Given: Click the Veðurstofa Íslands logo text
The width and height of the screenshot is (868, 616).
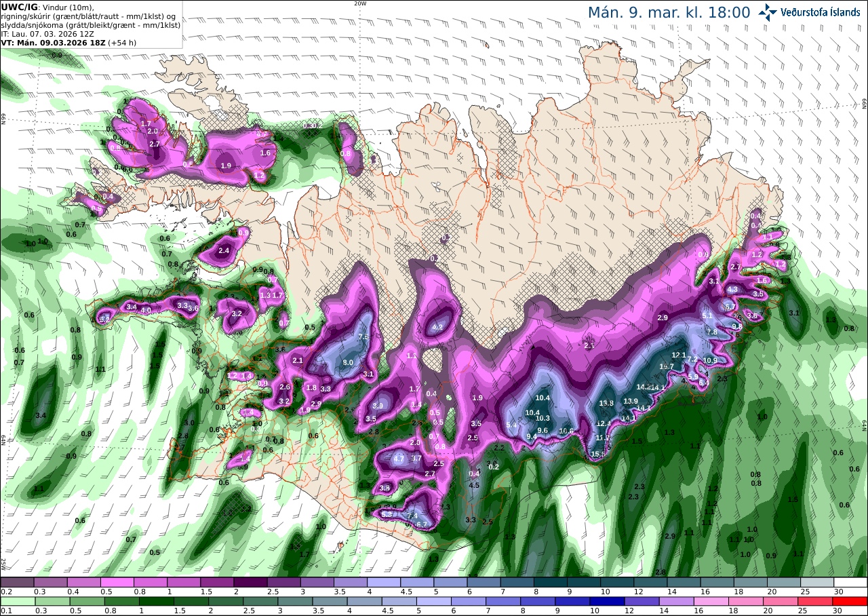Looking at the screenshot, I should [x=820, y=12].
